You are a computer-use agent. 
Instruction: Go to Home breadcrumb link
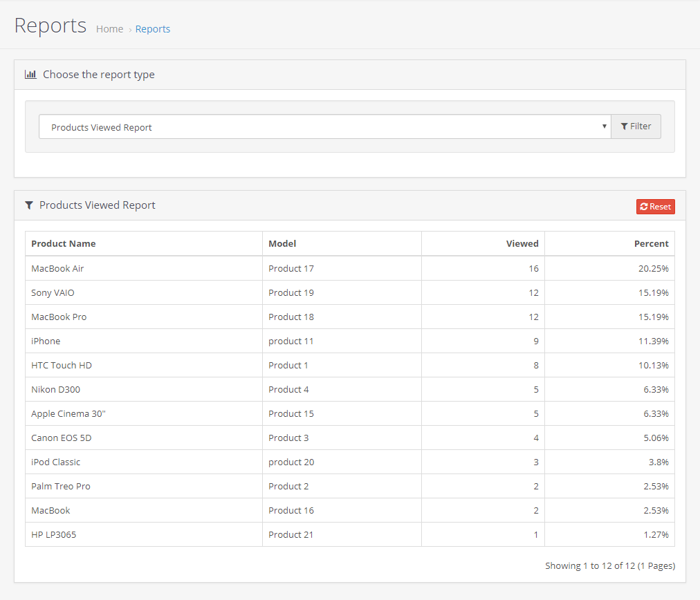109,29
